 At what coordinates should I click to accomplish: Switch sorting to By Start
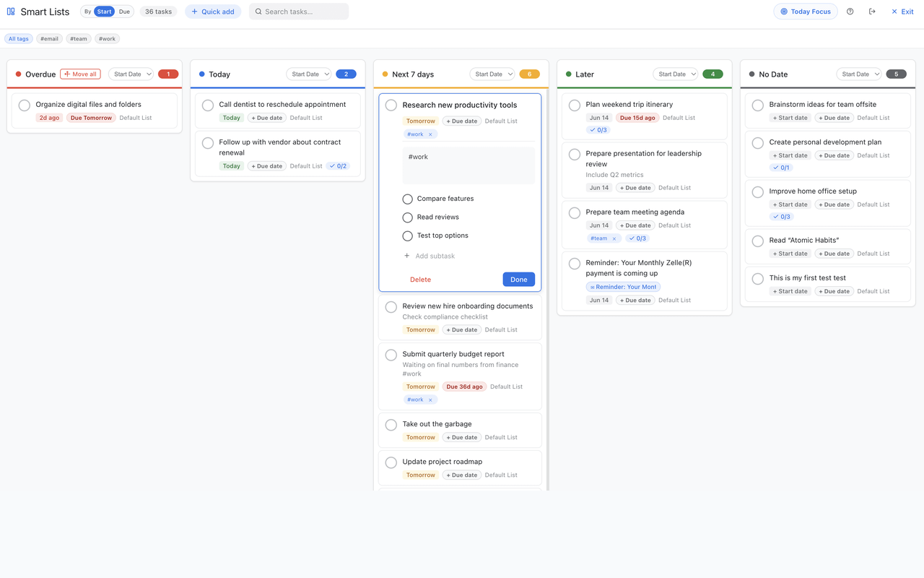pyautogui.click(x=105, y=12)
